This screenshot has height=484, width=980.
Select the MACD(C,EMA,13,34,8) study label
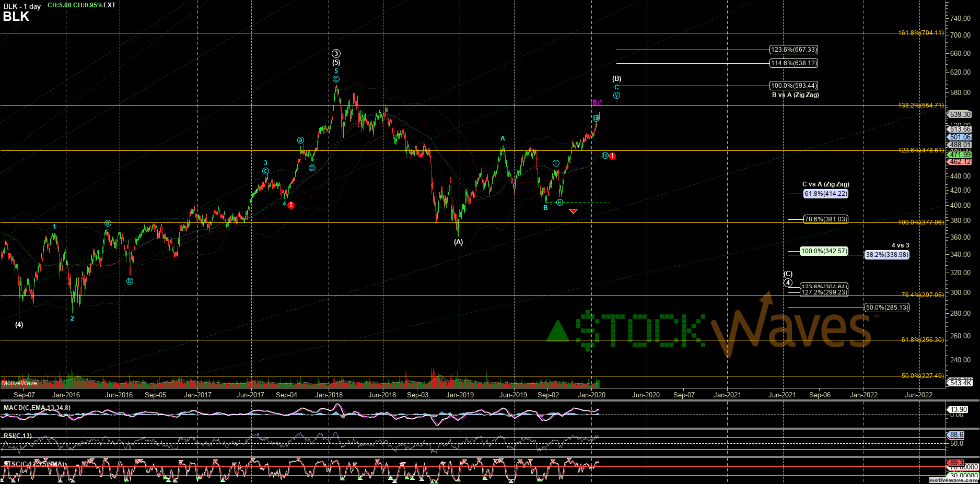coord(37,408)
